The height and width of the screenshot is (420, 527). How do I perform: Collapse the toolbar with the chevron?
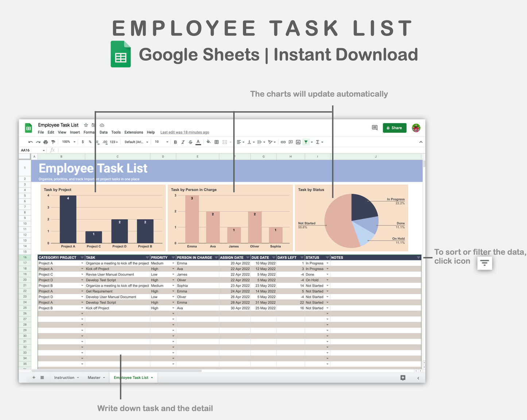(x=421, y=142)
